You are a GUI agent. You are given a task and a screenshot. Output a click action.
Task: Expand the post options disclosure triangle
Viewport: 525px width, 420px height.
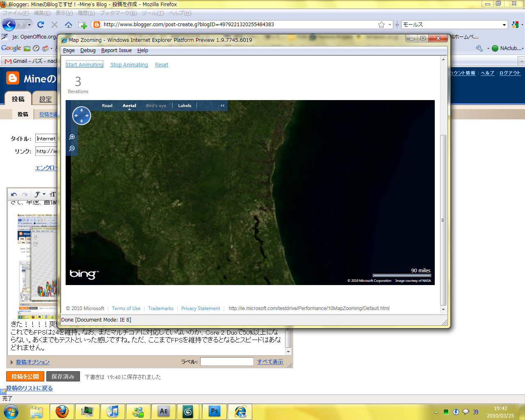point(12,362)
